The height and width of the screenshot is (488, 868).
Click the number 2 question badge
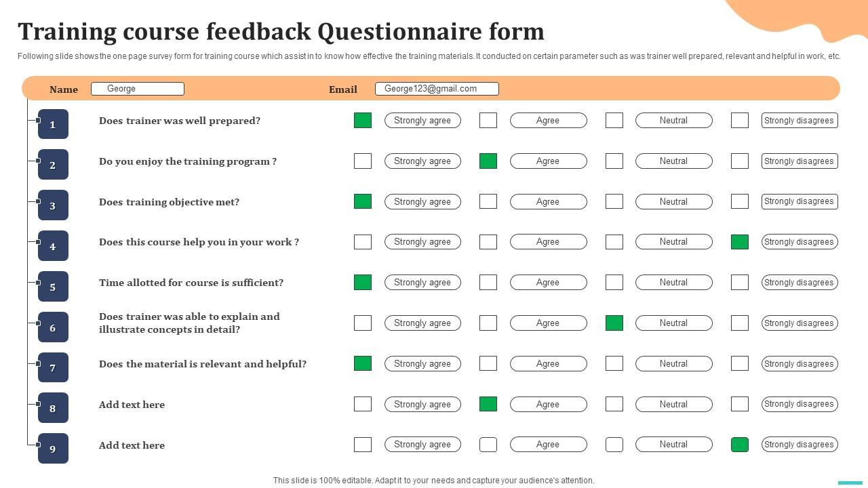coord(53,165)
